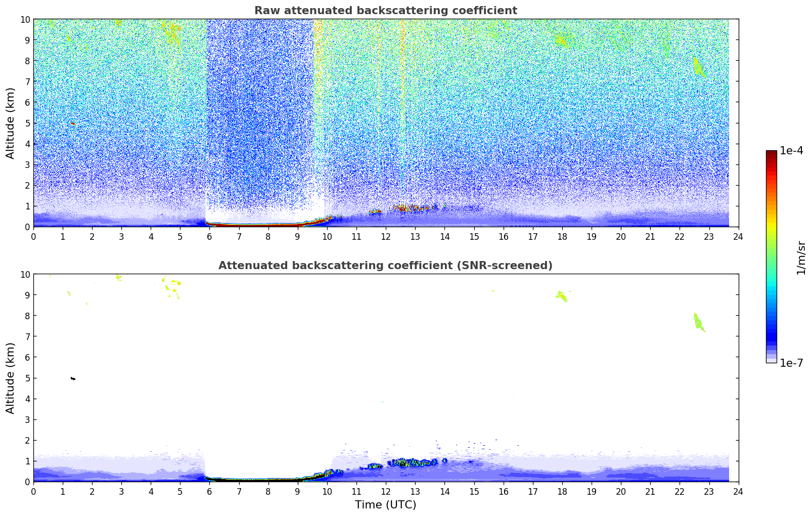
Task: Click the dark red top of the colorbar
Action: [x=771, y=153]
